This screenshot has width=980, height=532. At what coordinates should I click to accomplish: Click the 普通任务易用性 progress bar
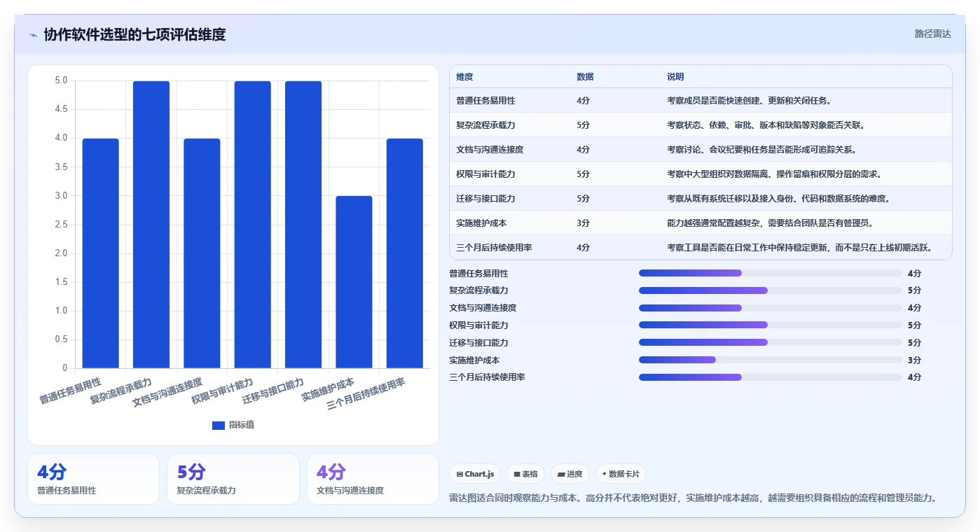771,273
